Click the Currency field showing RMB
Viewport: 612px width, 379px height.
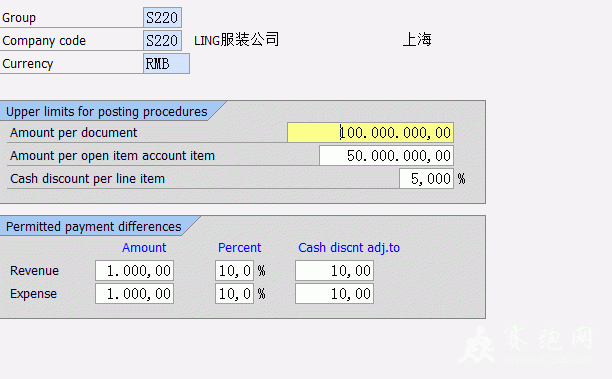point(166,64)
